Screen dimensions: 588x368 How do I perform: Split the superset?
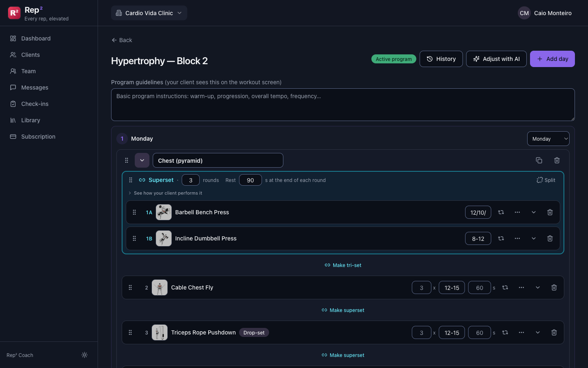coord(546,180)
